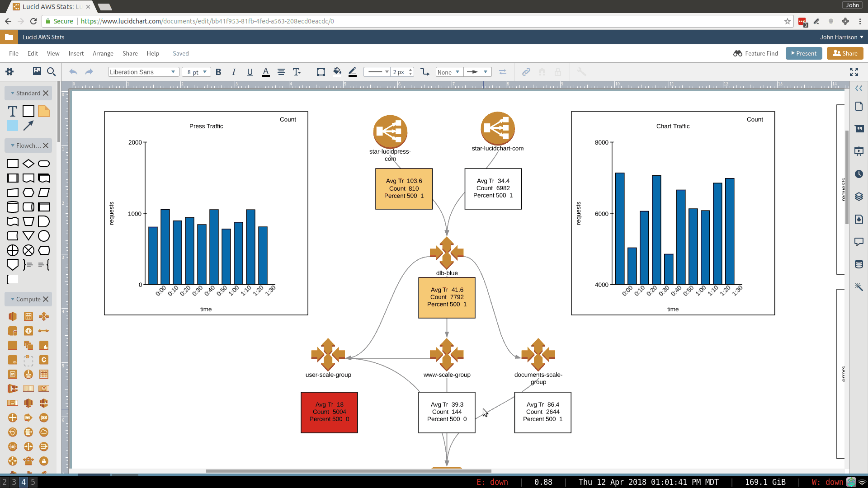Open the Arrange menu
This screenshot has height=488, width=868.
103,53
